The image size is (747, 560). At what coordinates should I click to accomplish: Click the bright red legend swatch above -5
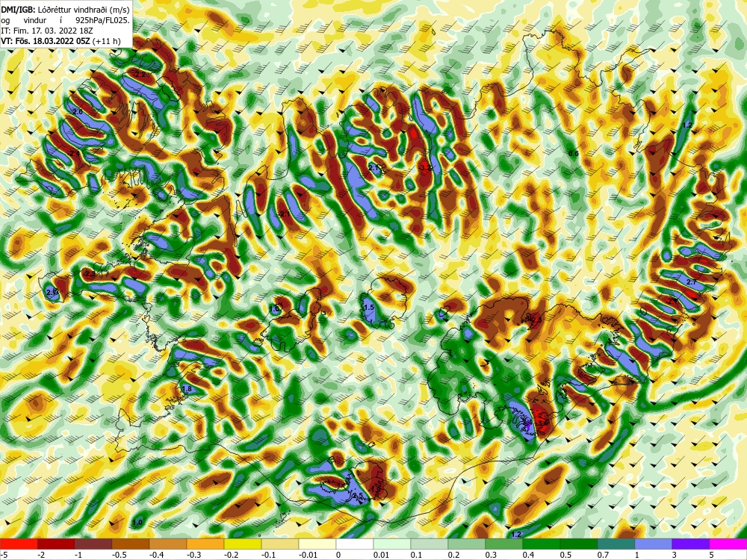[19, 544]
